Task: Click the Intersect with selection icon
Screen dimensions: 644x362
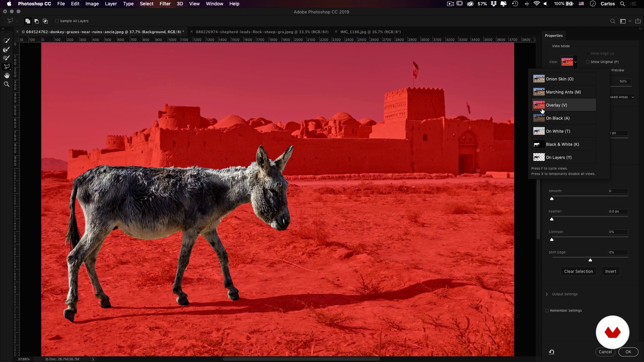Action: point(45,21)
